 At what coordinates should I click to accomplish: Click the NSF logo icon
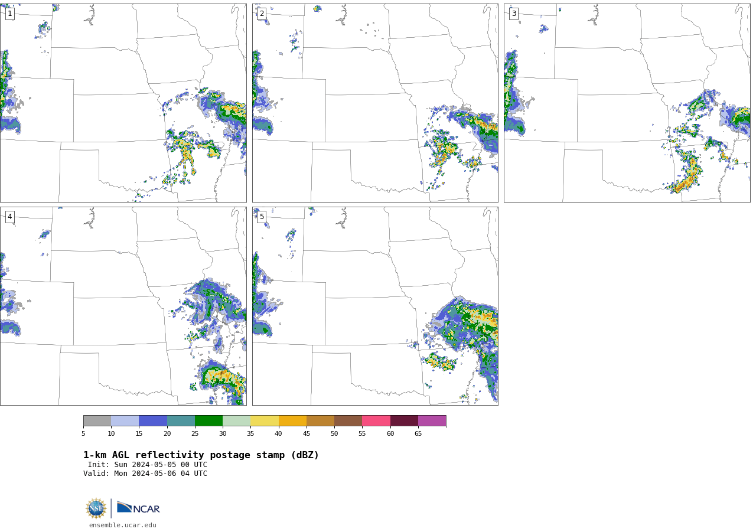96,508
